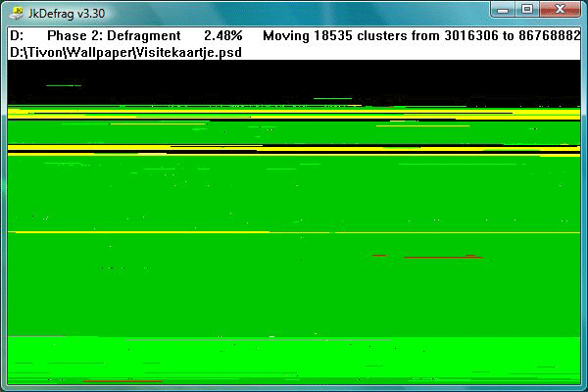This screenshot has height=392, width=588.
Task: Click the Moving 18535 clusters message
Action: pyautogui.click(x=421, y=36)
